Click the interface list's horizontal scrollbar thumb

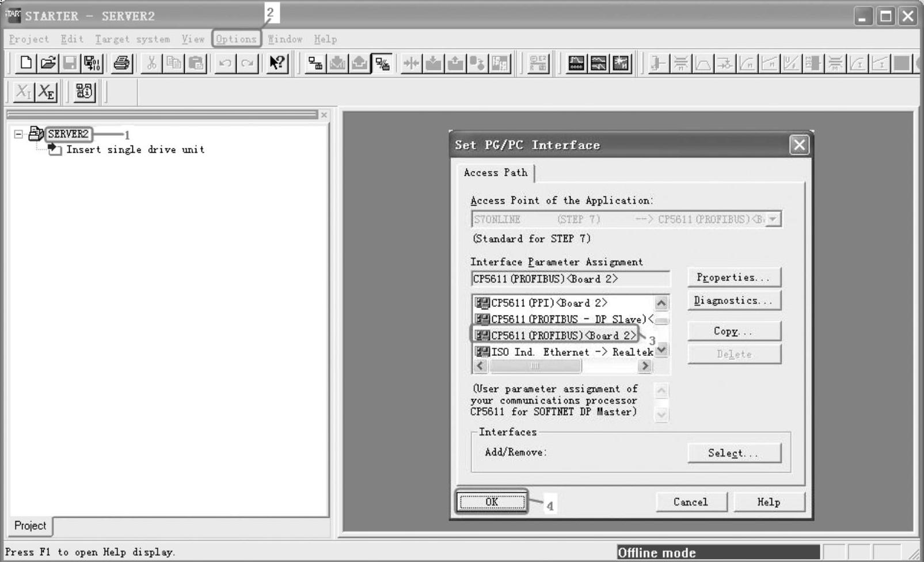click(535, 366)
